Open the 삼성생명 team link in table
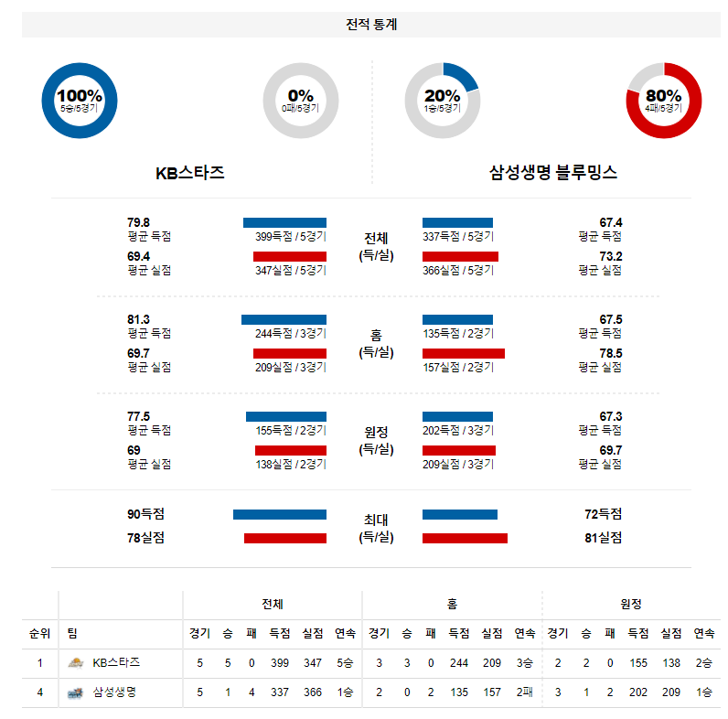This screenshot has width=728, height=719. 114,692
